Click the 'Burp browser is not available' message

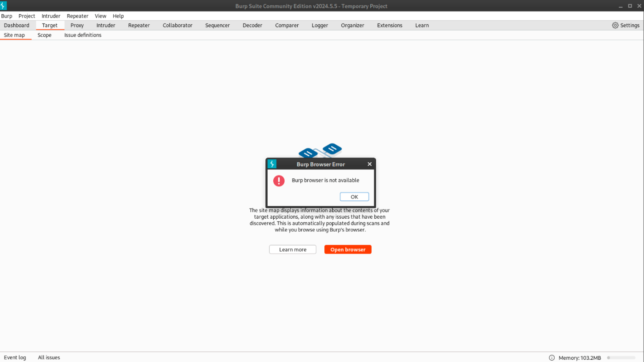pos(325,180)
